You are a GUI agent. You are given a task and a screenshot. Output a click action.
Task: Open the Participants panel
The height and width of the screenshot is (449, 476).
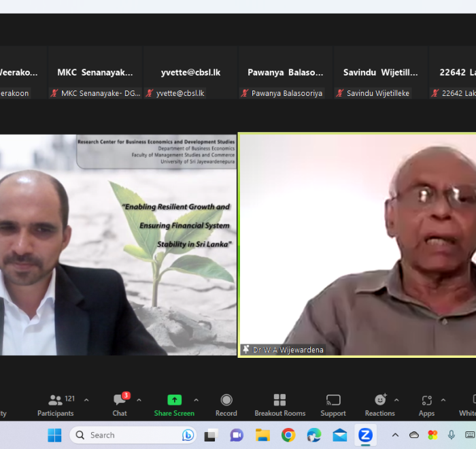(x=56, y=405)
